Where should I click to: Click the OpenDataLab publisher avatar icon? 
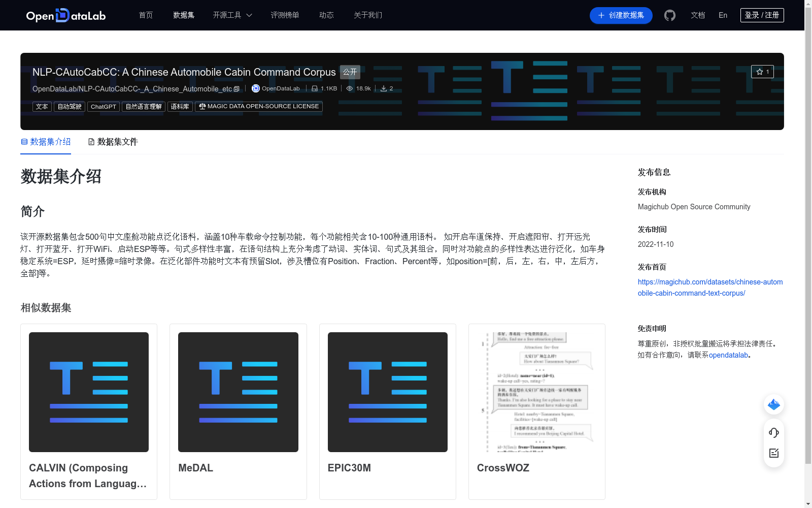pos(256,88)
